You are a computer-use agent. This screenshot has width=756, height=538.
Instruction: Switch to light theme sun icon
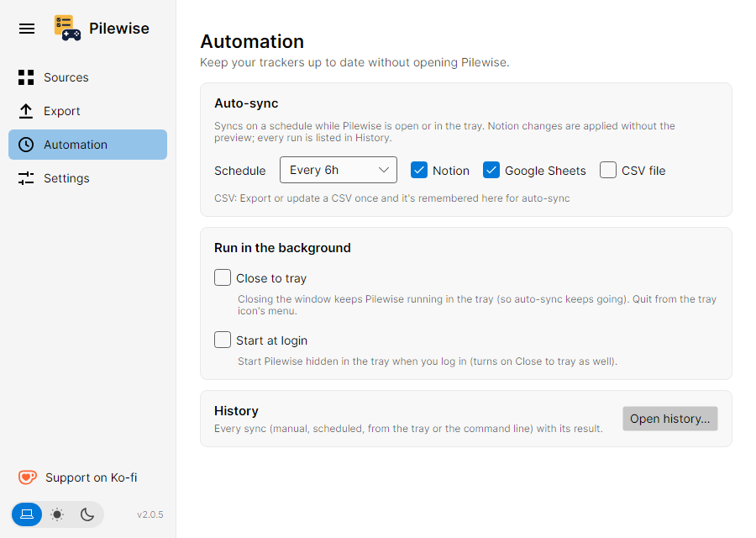coord(57,514)
